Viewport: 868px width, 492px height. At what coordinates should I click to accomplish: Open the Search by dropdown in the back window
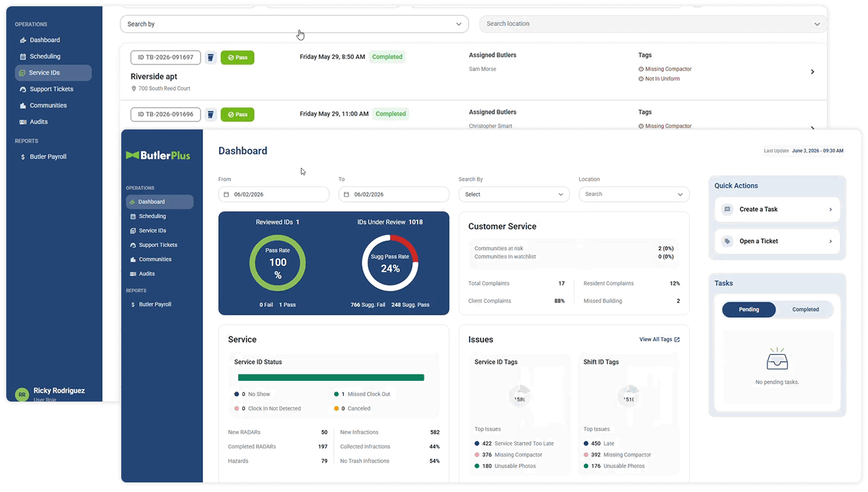pyautogui.click(x=294, y=24)
